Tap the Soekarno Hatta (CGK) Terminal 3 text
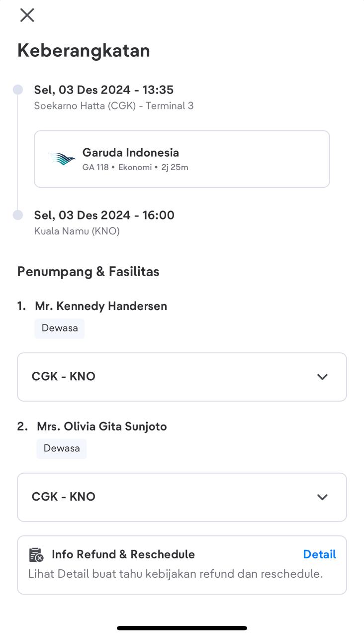Viewport: 364px width, 637px height. [114, 106]
